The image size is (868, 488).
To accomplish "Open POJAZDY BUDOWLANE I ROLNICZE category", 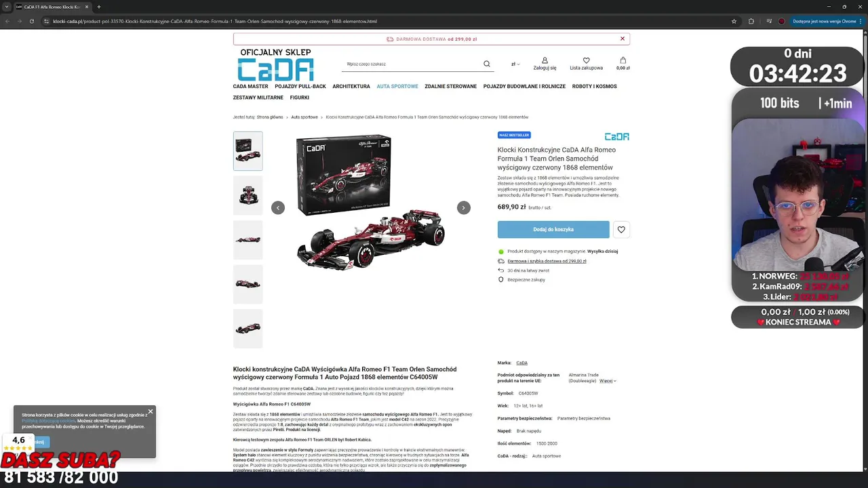I will coord(524,86).
